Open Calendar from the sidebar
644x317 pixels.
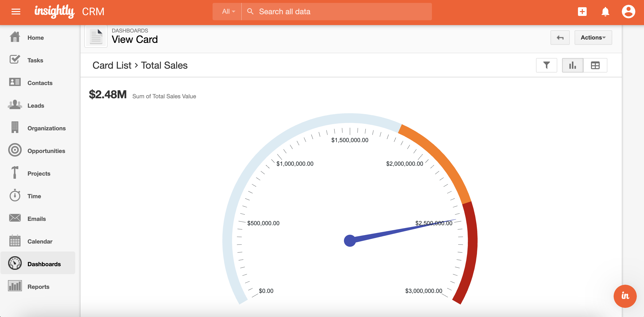tap(40, 242)
